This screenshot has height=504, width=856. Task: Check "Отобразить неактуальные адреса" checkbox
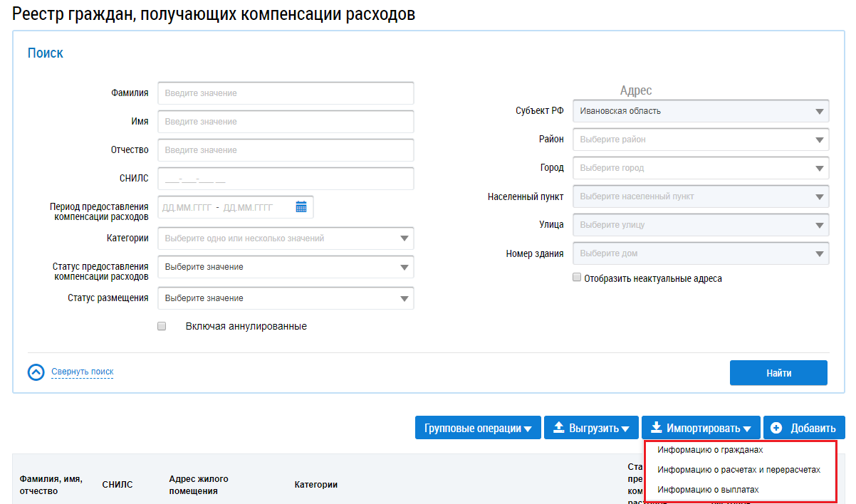577,278
